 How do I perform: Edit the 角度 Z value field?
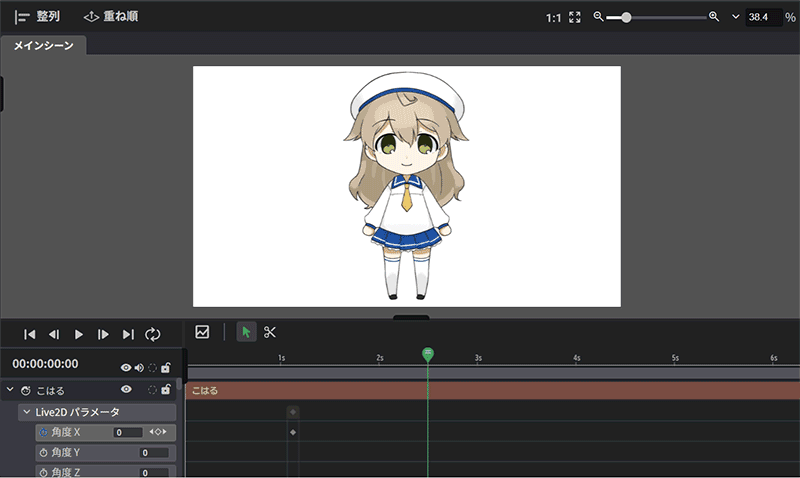point(154,472)
